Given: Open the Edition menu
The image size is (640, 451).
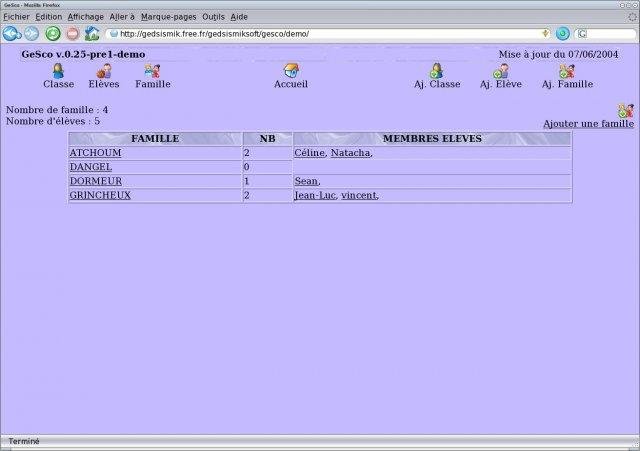Looking at the screenshot, I should pos(49,17).
